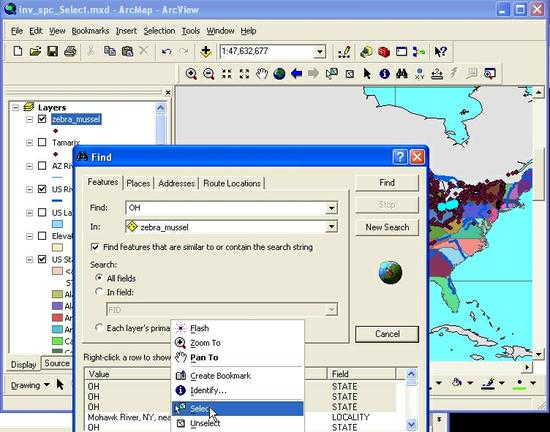Select the Select Features tool
Viewport: 550px width, 432px height.
tap(331, 74)
